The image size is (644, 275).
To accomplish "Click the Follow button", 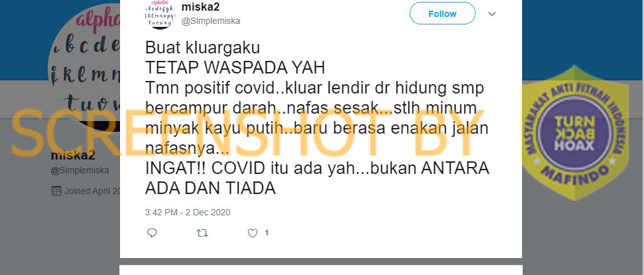I will (x=442, y=14).
